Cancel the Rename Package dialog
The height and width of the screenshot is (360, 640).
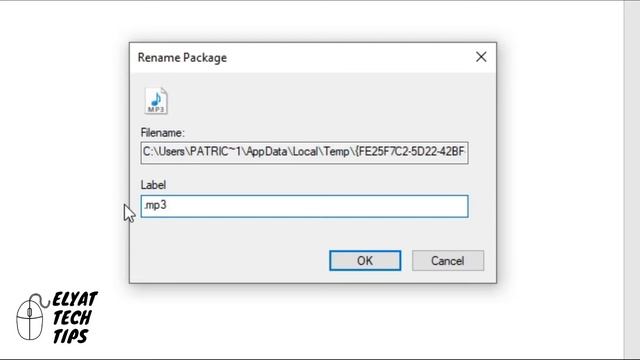448,260
